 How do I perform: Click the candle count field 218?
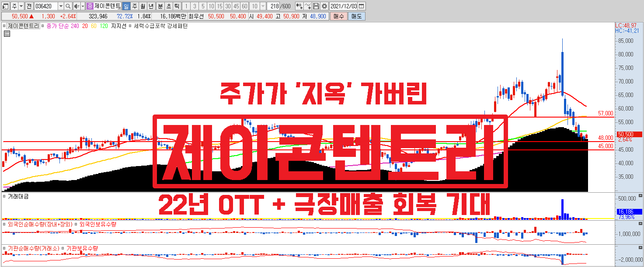point(274,6)
